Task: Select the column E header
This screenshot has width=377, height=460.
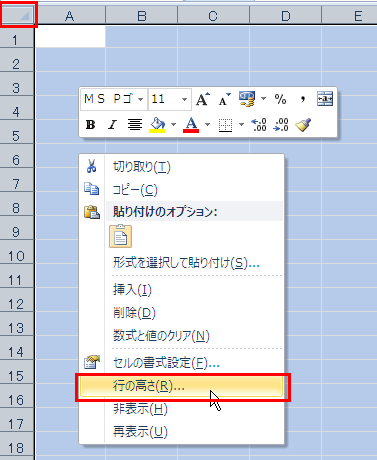Action: pyautogui.click(x=350, y=16)
